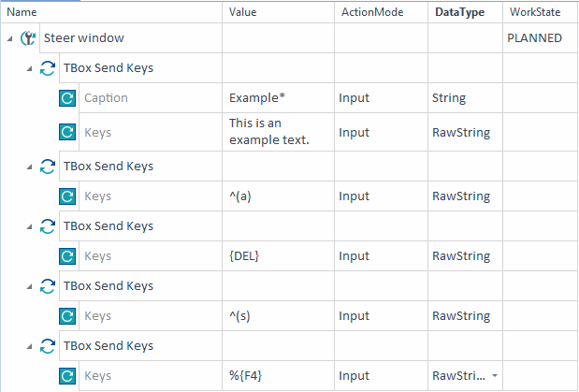Click TBox Send Keys icon above Caption row
The width and height of the screenshot is (579, 392).
pyautogui.click(x=48, y=68)
